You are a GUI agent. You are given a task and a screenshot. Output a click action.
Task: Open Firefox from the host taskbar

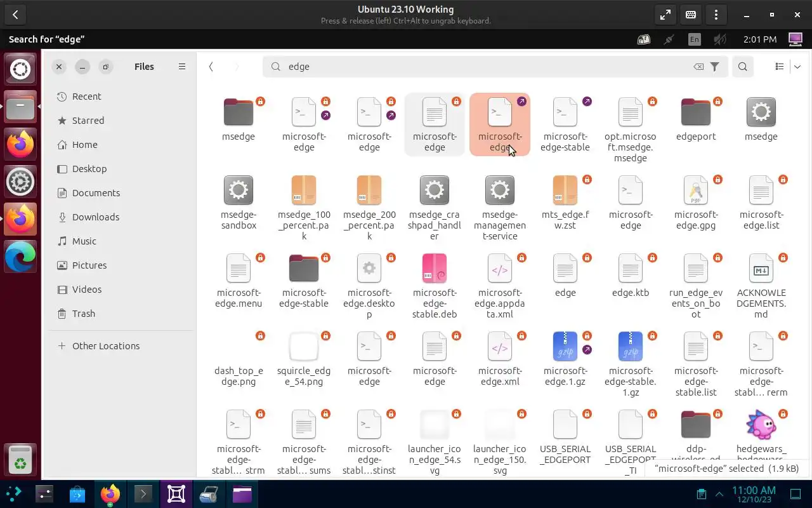pyautogui.click(x=110, y=494)
